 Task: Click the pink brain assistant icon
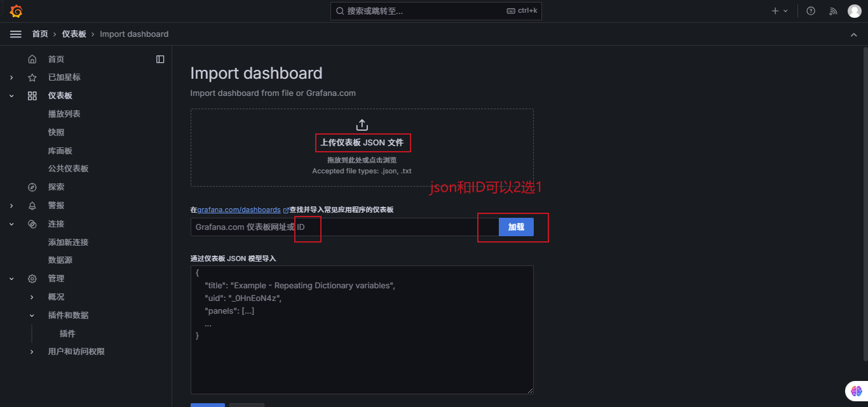[x=857, y=392]
